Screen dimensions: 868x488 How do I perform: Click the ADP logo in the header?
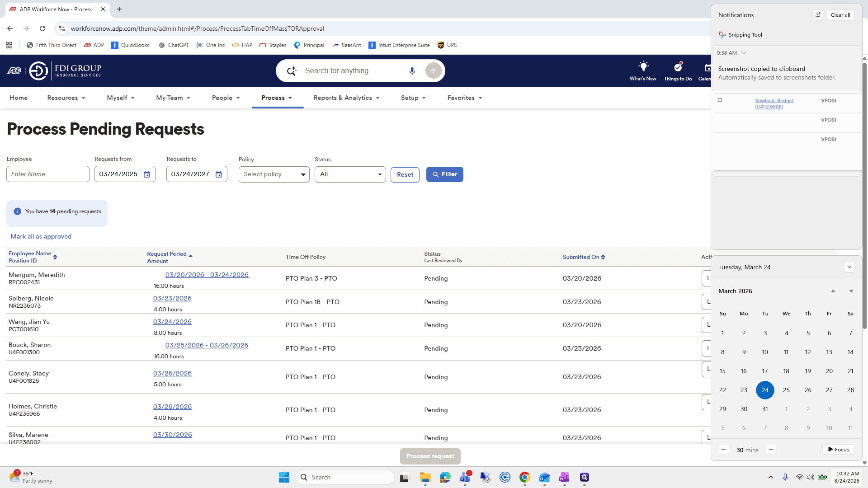tap(14, 71)
